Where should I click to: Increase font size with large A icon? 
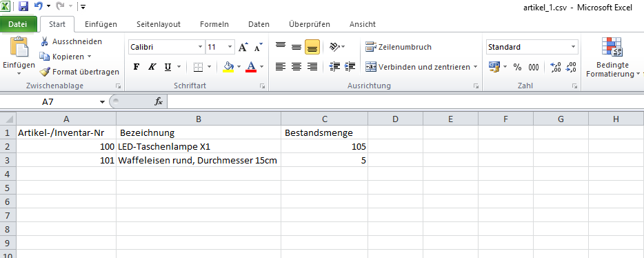(x=243, y=47)
